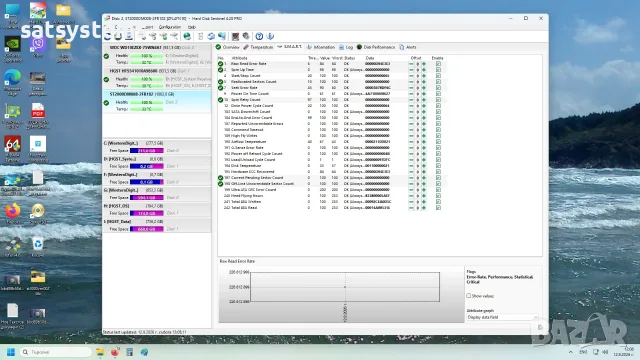Open the Recycle Bin desktop icon
Viewport: 640px width, 360px height.
[38, 247]
